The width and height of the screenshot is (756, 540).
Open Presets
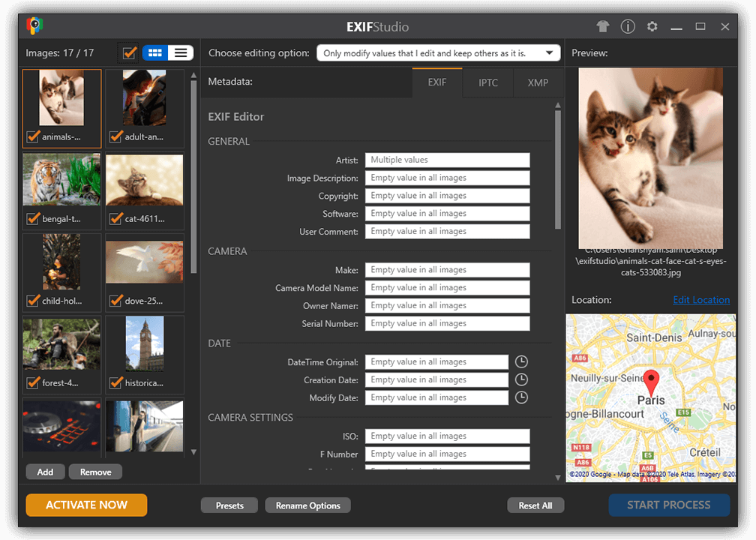229,505
